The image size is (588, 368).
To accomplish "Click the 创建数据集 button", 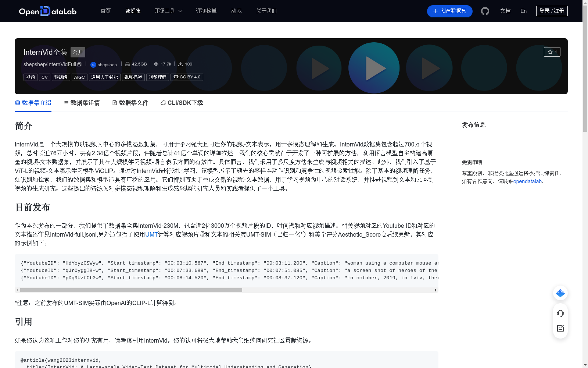I will click(449, 11).
